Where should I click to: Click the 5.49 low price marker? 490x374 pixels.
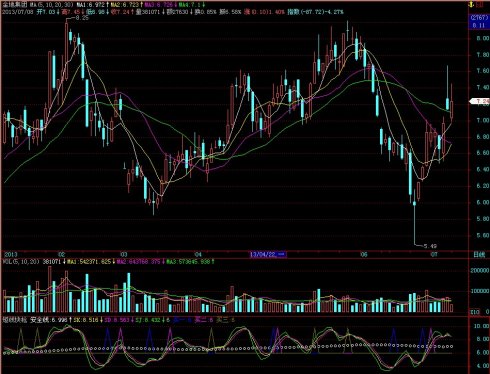(x=430, y=246)
